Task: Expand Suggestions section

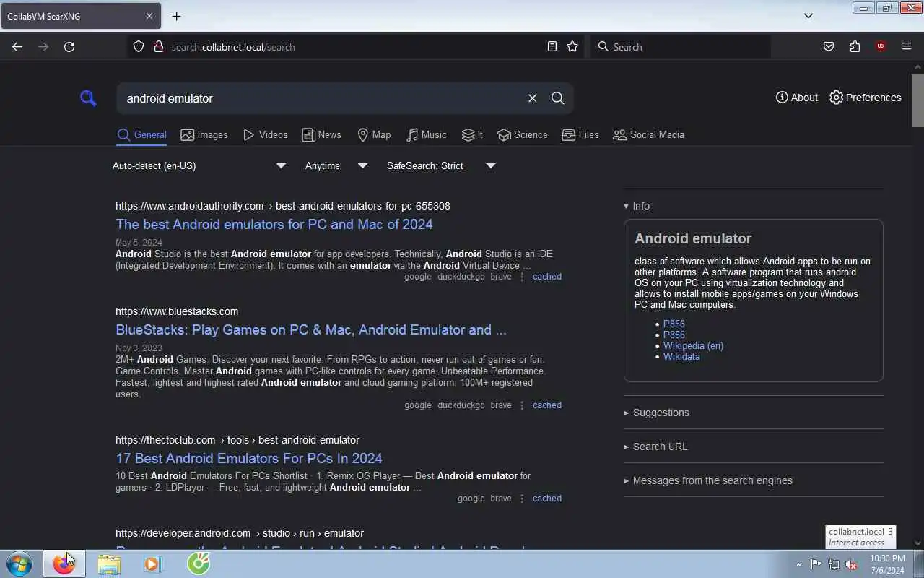Action: [x=656, y=413]
